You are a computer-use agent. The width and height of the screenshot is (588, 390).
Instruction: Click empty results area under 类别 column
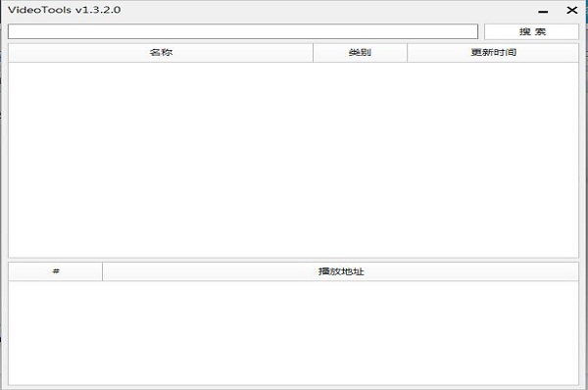coord(360,160)
